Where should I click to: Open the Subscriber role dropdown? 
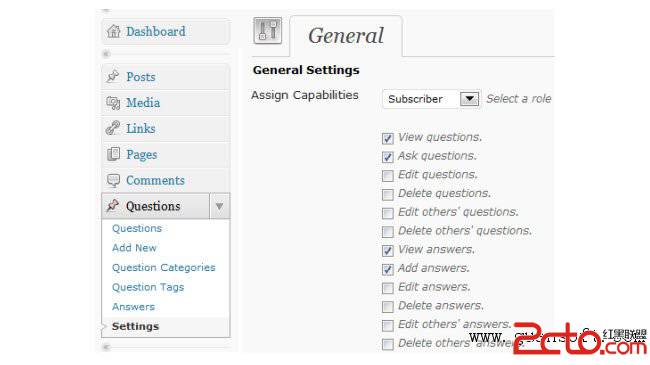click(431, 99)
